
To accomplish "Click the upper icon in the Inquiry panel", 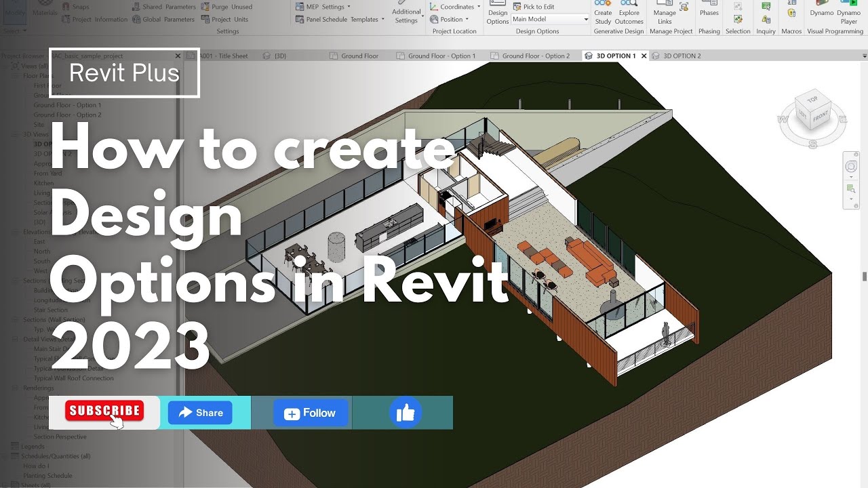I will [x=766, y=6].
